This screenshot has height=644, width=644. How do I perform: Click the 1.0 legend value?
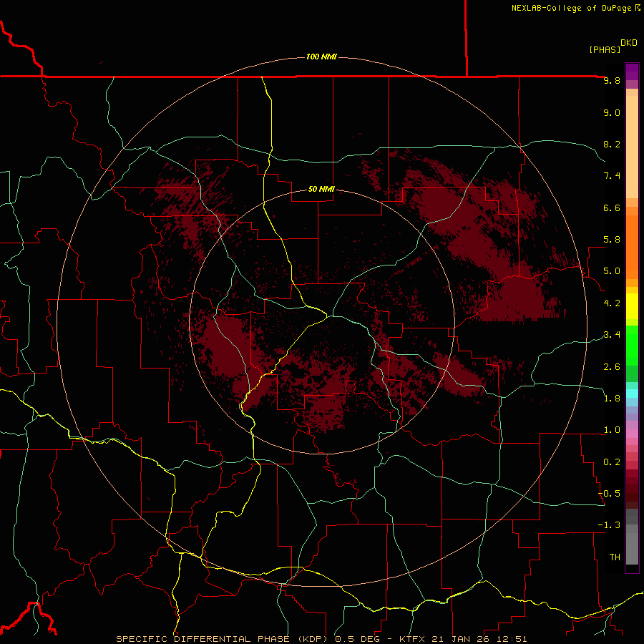612,431
